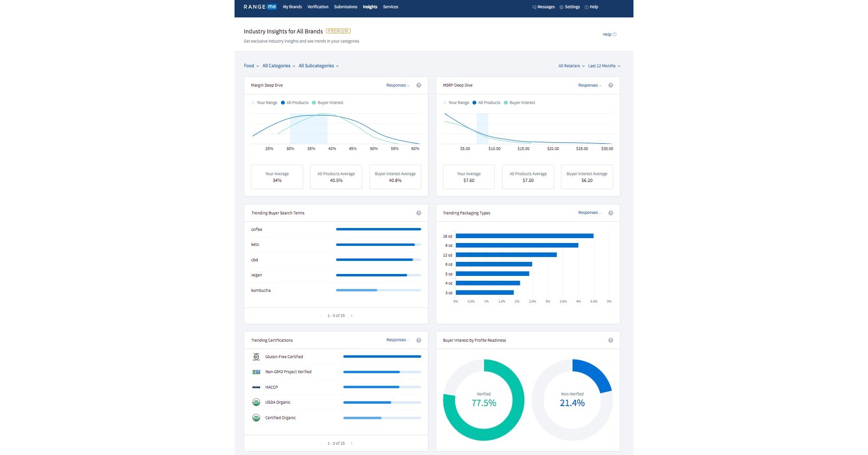Open the Food category dropdown

pyautogui.click(x=250, y=65)
